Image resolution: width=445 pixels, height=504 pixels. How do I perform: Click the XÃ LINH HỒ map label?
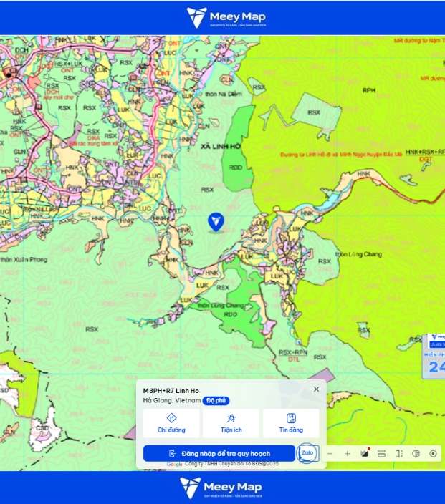point(221,147)
